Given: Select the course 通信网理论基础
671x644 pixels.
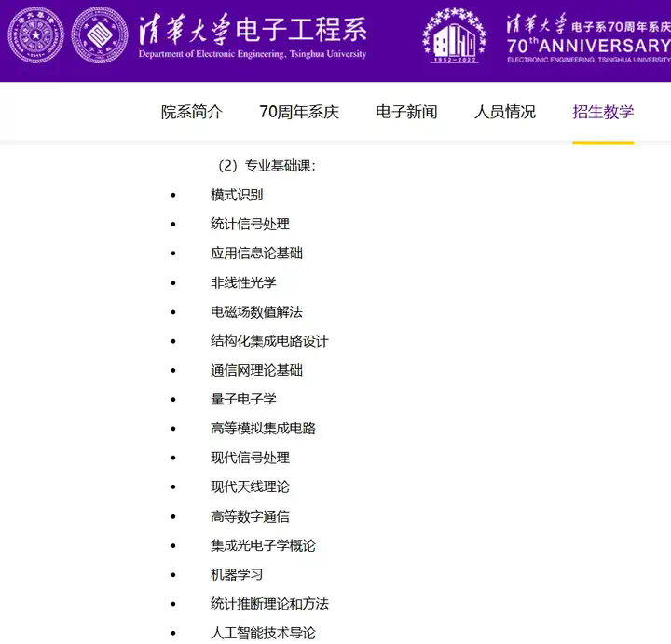Looking at the screenshot, I should pyautogui.click(x=256, y=370).
